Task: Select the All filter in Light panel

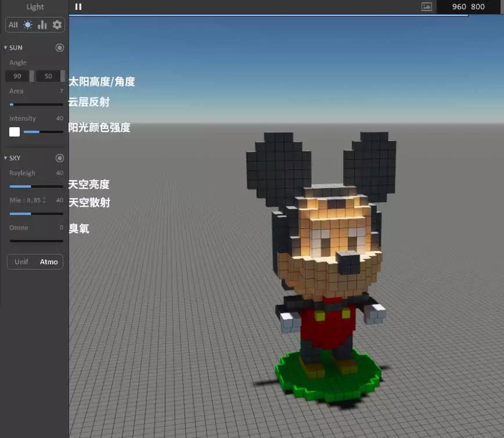Action: coord(13,25)
